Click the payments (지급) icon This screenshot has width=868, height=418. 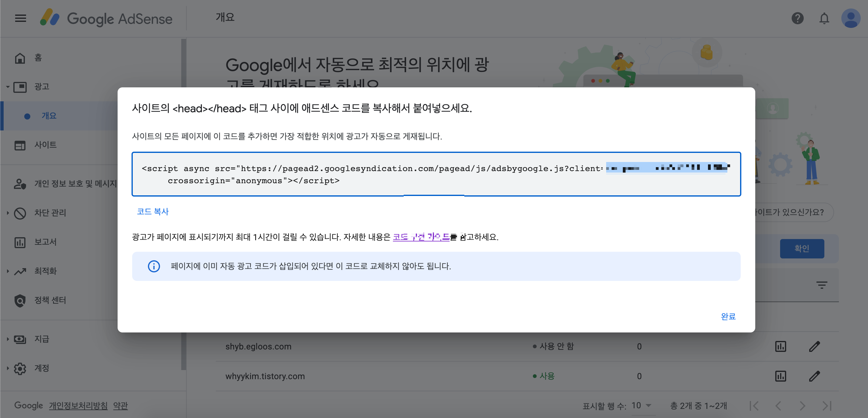[x=20, y=339]
